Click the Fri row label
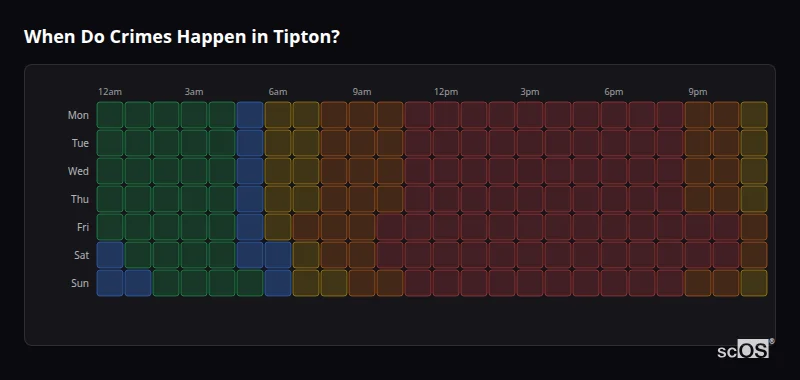800x380 pixels. tap(83, 227)
